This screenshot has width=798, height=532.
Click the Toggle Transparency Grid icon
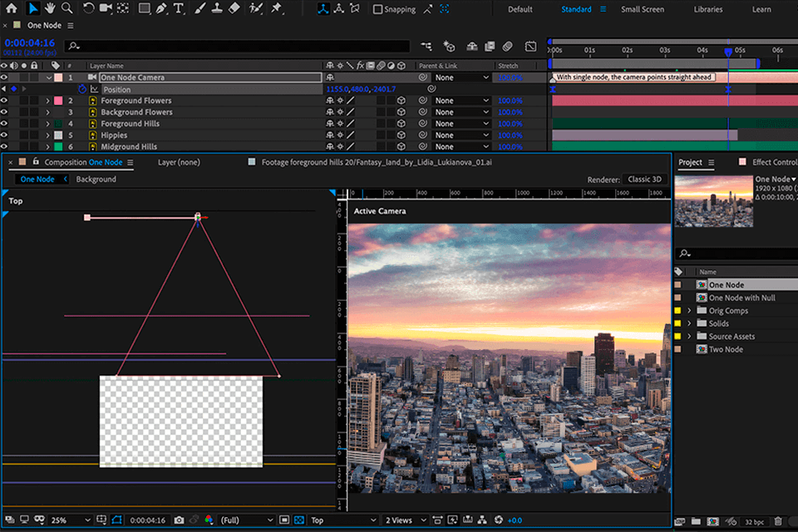click(x=299, y=520)
